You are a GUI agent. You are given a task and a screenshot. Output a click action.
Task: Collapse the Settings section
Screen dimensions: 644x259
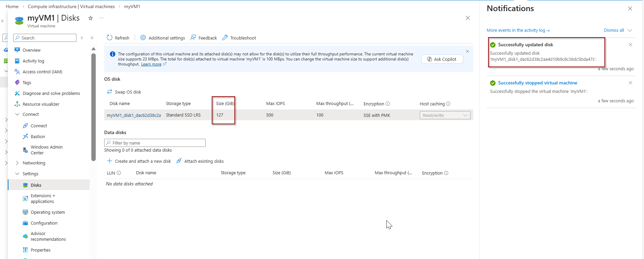click(x=17, y=174)
